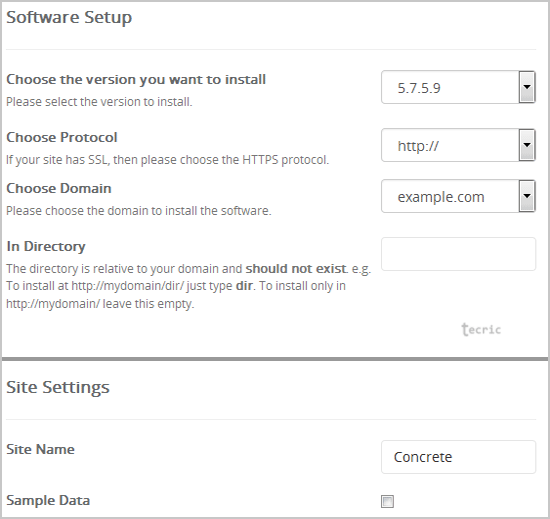Enable the Sample Data checkbox
The height and width of the screenshot is (519, 550).
point(387,501)
